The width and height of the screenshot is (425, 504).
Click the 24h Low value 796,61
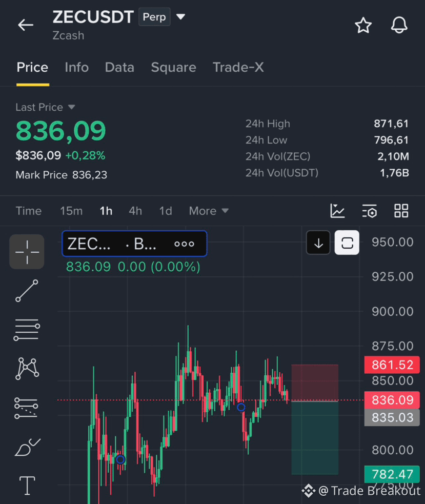pos(391,140)
